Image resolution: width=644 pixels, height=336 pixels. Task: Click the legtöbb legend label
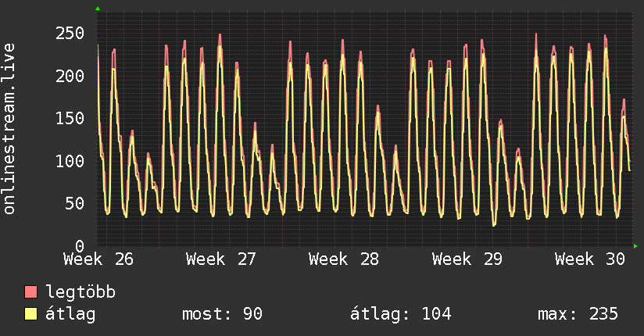pyautogui.click(x=80, y=291)
